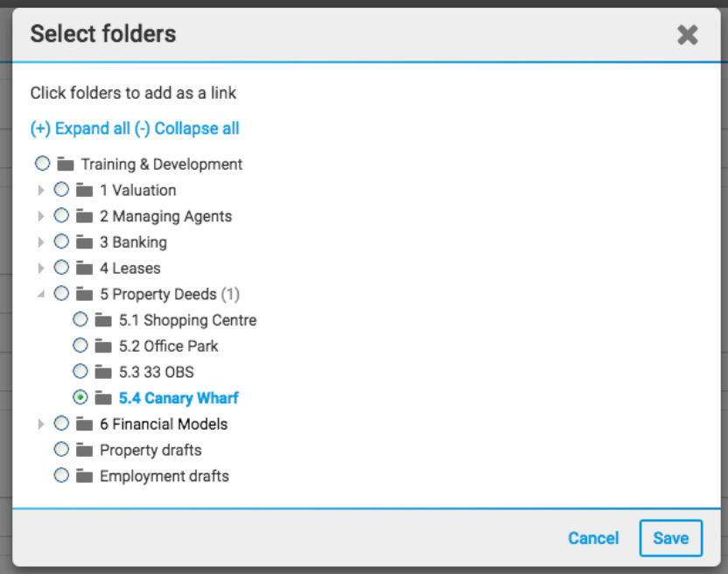Click the 5.1 Shopping Centre folder icon

click(103, 320)
